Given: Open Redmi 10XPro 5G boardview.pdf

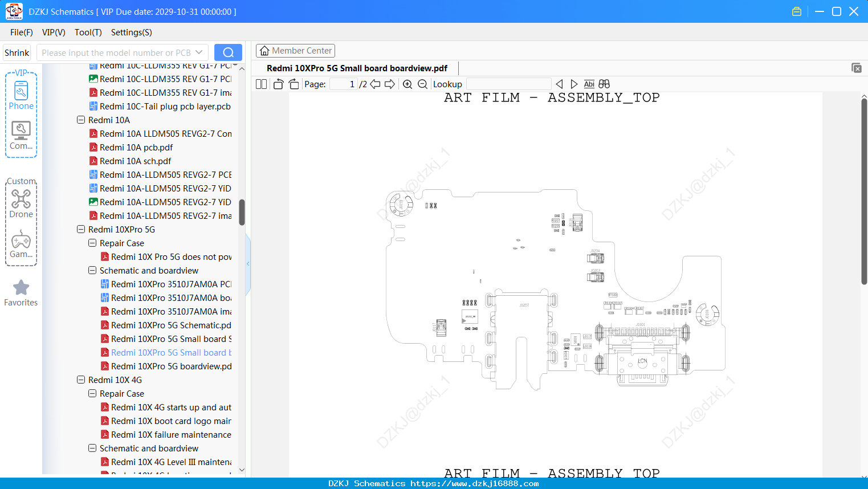Looking at the screenshot, I should click(x=172, y=366).
